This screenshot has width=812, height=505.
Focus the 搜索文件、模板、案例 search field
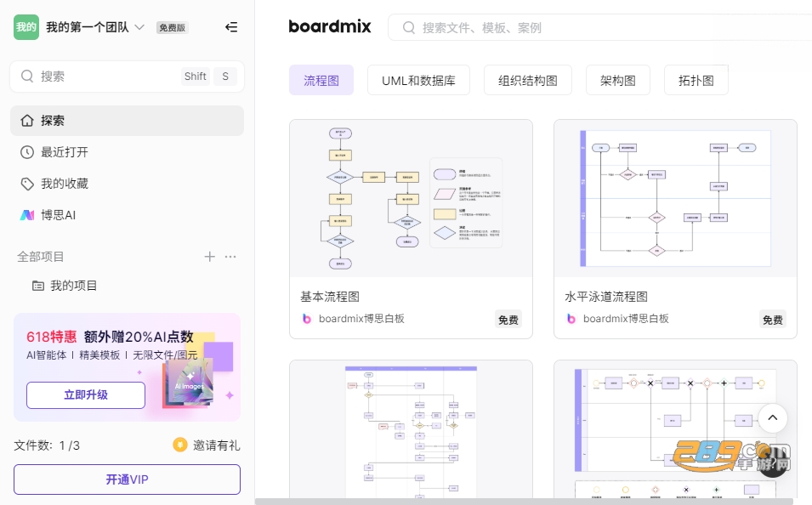click(601, 27)
